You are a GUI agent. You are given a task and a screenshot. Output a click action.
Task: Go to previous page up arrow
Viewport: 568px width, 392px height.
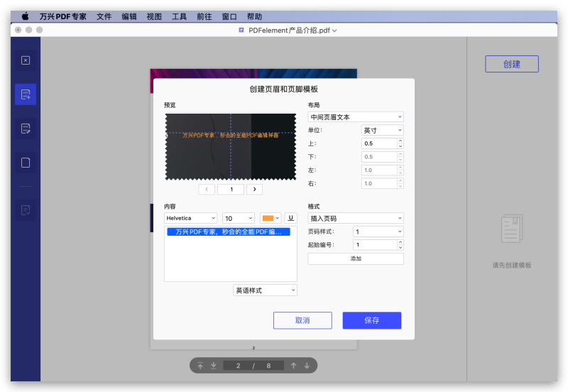tap(293, 366)
